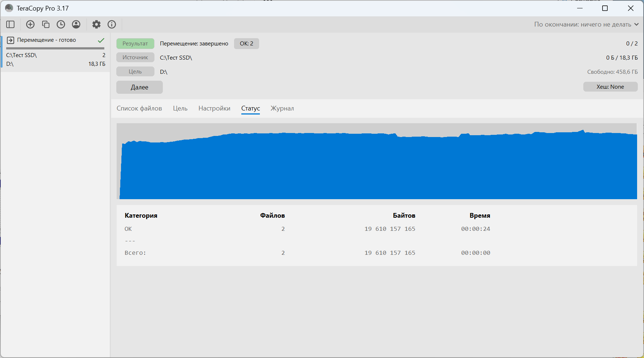The image size is (644, 358).
Task: Click the blue transfer speed graph
Action: pyautogui.click(x=377, y=161)
